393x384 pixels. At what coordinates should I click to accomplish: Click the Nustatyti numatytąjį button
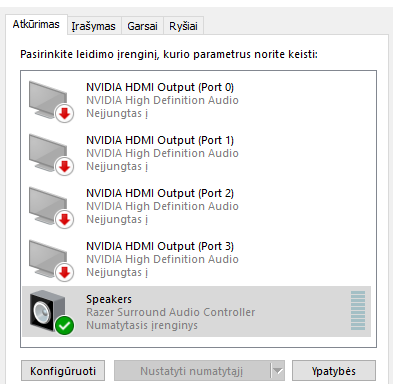click(192, 371)
